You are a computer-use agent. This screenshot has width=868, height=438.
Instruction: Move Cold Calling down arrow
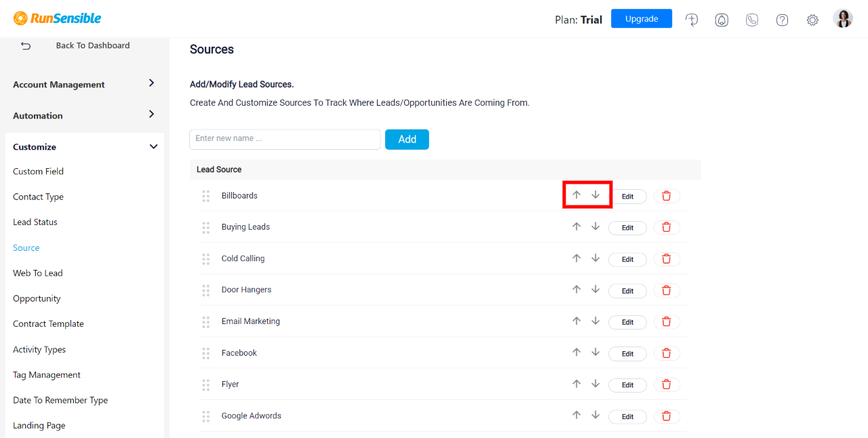pos(595,258)
